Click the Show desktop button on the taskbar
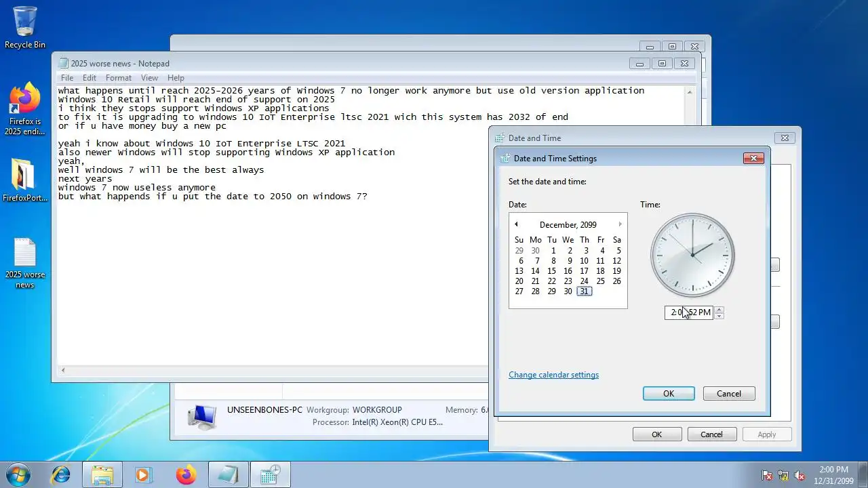This screenshot has width=868, height=488. 863,474
